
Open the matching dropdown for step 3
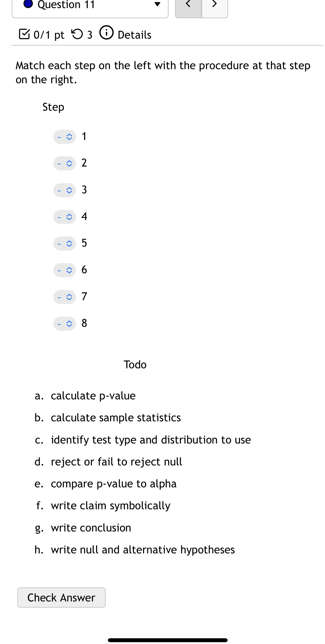pos(64,190)
